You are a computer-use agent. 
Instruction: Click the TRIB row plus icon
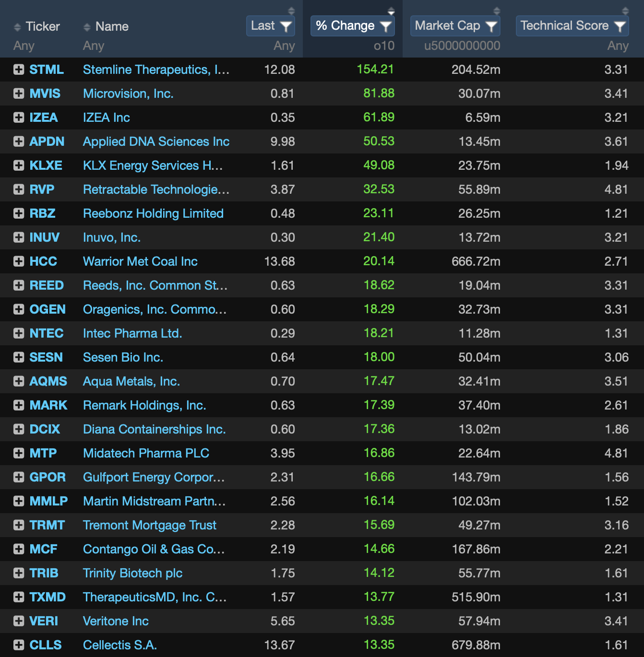pos(19,573)
